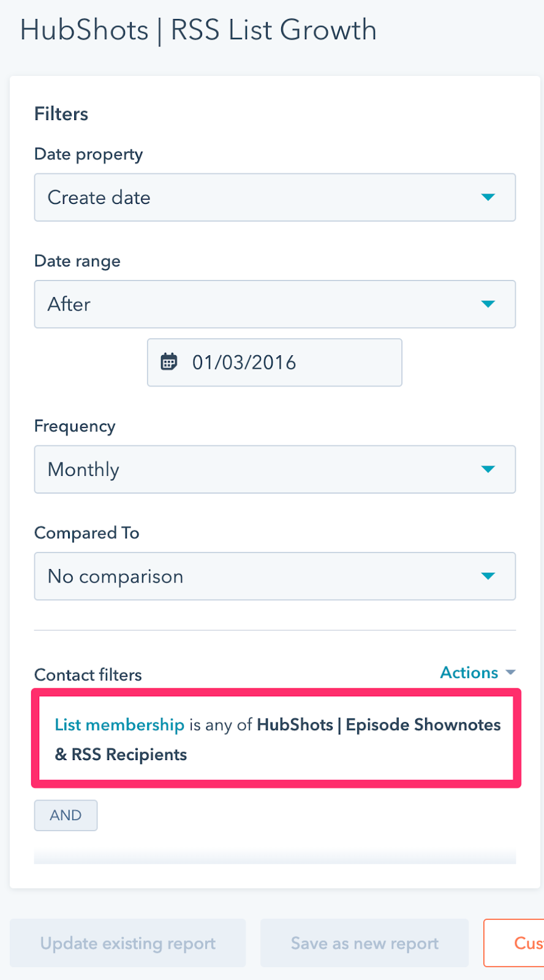
Task: Click Update existing report button
Action: pos(127,943)
